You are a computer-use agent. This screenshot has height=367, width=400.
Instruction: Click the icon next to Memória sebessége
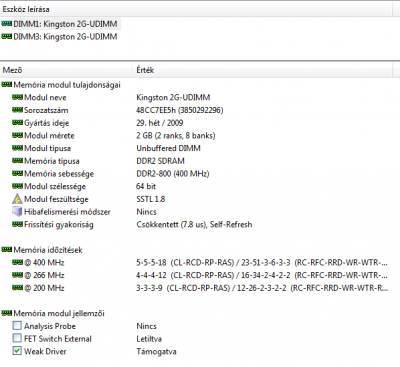17,173
